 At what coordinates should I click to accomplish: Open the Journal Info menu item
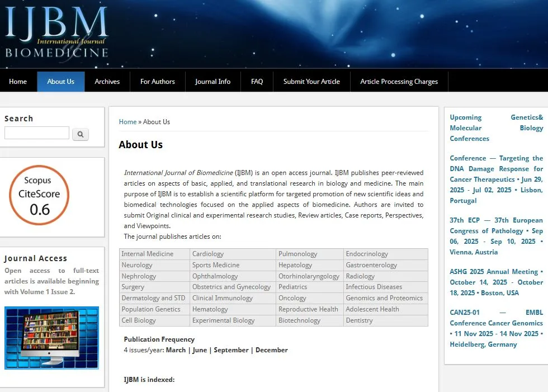212,82
